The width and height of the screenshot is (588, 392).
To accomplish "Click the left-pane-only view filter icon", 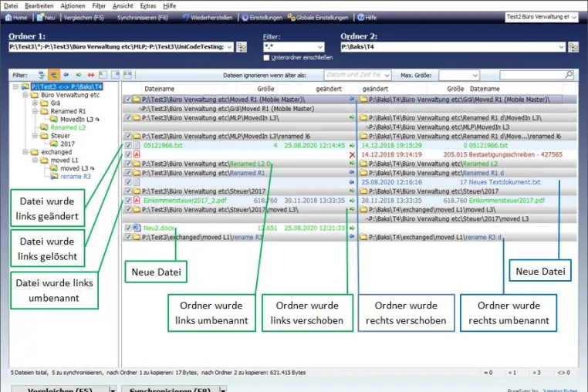I will pyautogui.click(x=103, y=75).
